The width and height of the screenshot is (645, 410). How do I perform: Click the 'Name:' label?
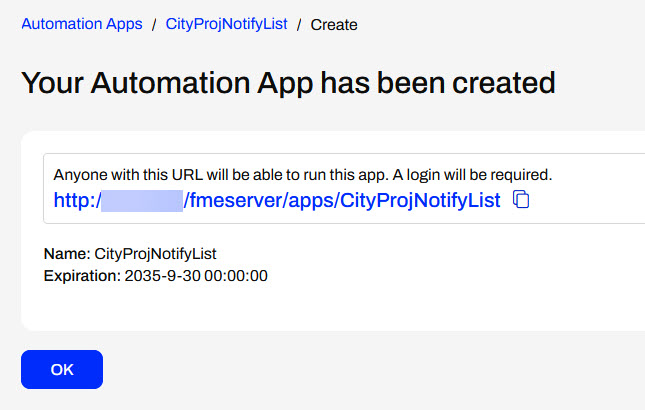pos(66,254)
